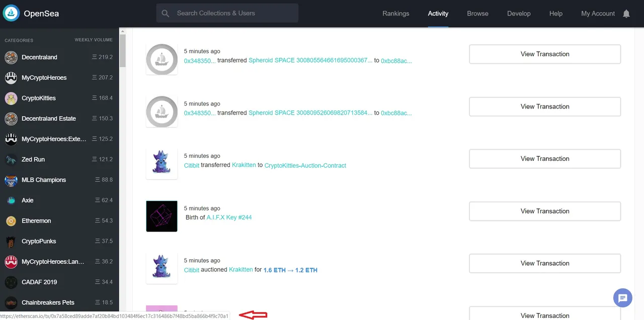Viewport: 644px width, 320px height.
Task: Open Krakitten thumbnail in the auctioned row
Action: click(162, 268)
